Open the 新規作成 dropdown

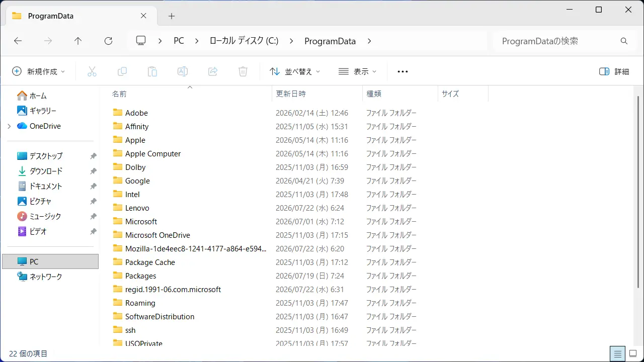[38, 71]
